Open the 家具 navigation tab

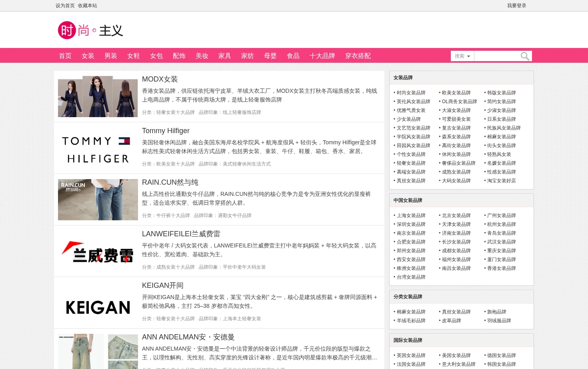pyautogui.click(x=225, y=56)
